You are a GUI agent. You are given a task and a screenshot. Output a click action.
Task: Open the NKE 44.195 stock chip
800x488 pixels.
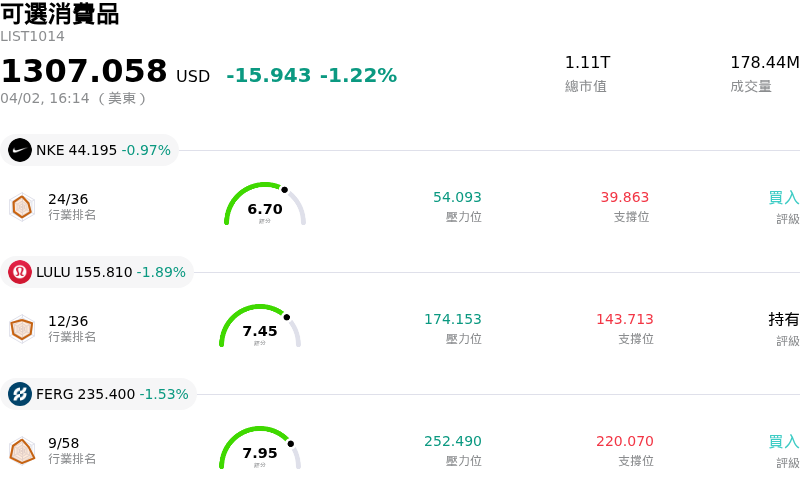pos(90,150)
